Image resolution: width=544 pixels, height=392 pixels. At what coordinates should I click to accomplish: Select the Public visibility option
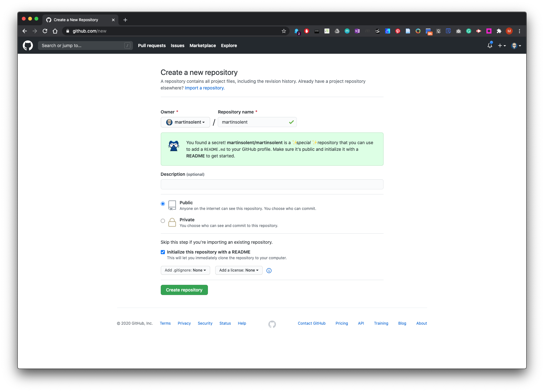pos(163,204)
